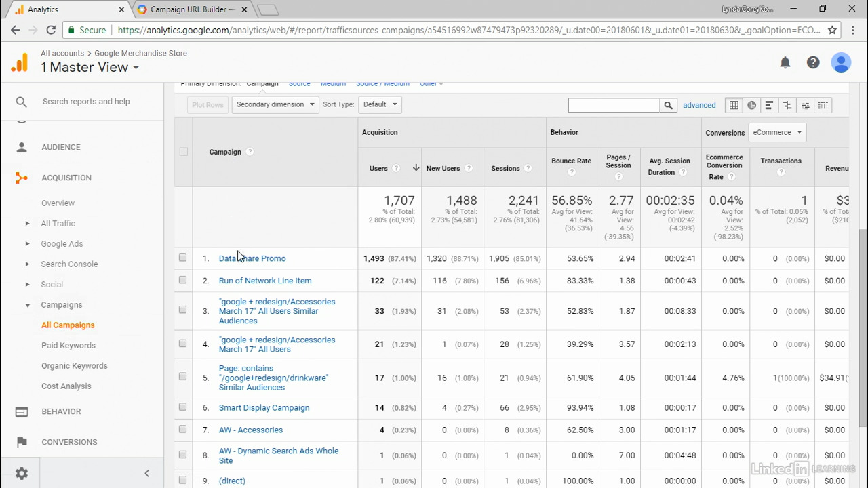
Task: Open the Conversions eCommerce dropdown
Action: click(777, 132)
